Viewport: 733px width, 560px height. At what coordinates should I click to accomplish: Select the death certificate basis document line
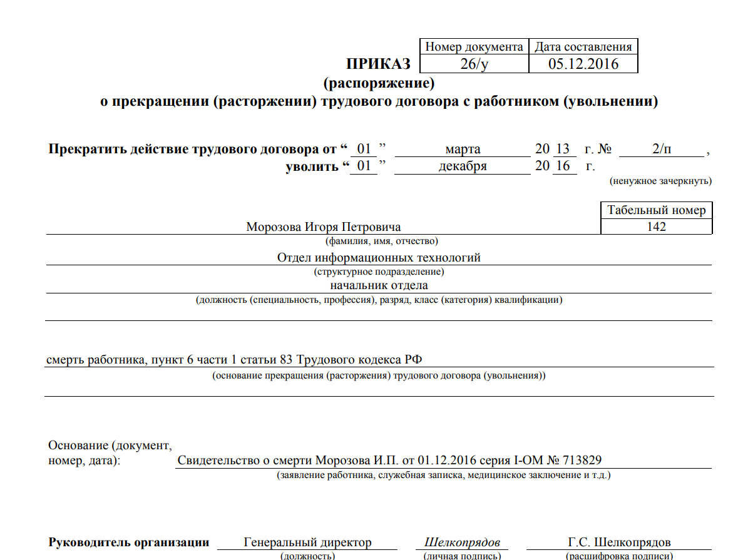pyautogui.click(x=389, y=461)
